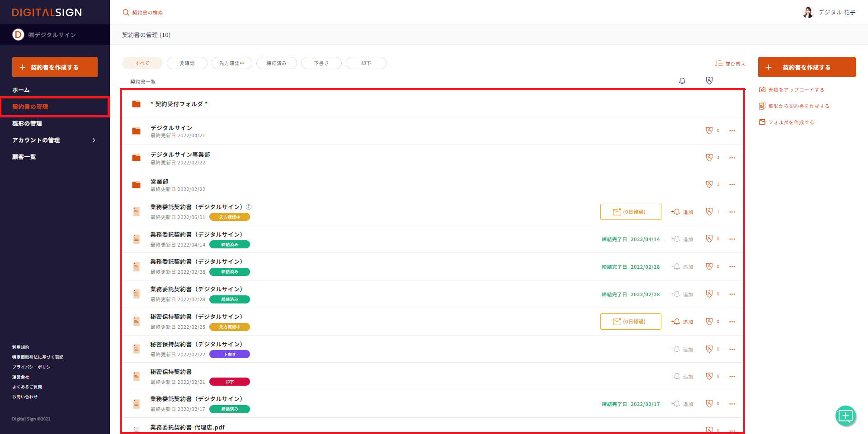Expand アカウントの管理 submenu chevron
This screenshot has width=868, height=434.
pyautogui.click(x=94, y=140)
